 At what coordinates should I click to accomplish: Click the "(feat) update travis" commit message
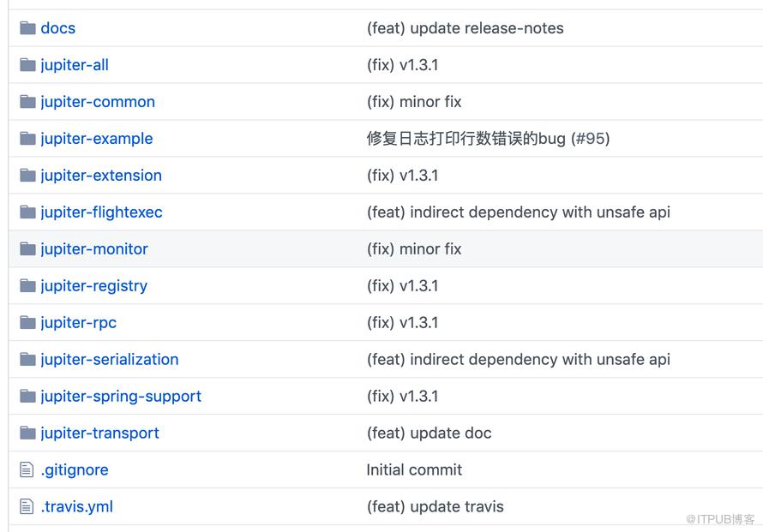(x=435, y=506)
